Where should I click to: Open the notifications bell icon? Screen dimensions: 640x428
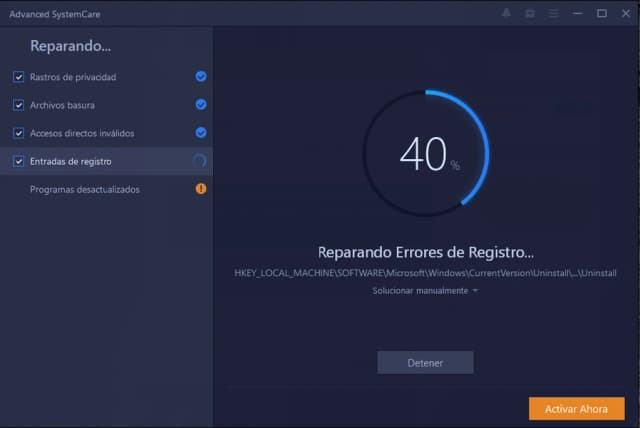506,13
